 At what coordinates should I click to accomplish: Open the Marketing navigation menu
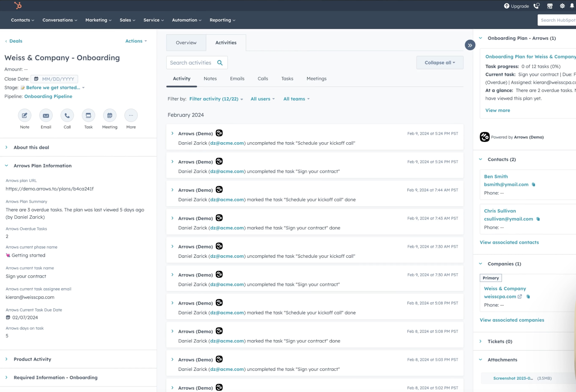(x=98, y=20)
